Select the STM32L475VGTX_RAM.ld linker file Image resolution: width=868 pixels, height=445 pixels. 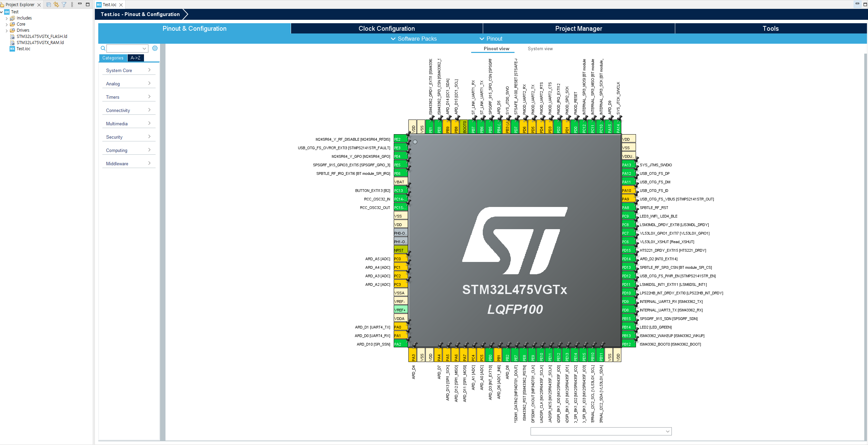click(40, 43)
